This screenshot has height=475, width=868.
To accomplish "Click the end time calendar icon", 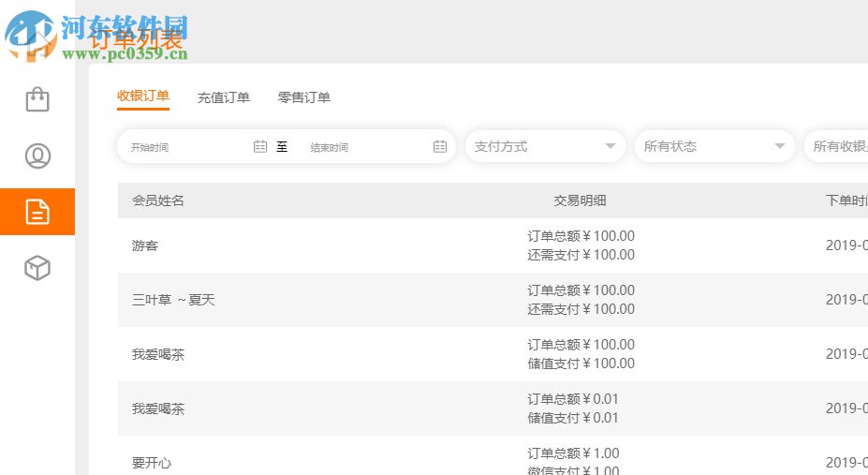I will pos(440,146).
